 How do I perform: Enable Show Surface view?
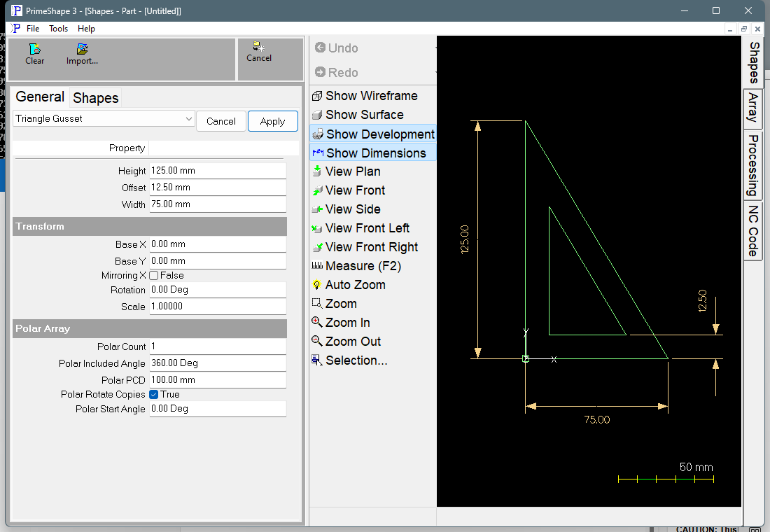pyautogui.click(x=358, y=115)
